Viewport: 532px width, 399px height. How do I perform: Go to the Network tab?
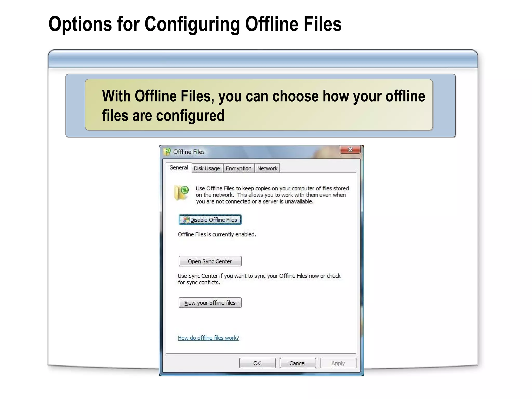pos(267,168)
